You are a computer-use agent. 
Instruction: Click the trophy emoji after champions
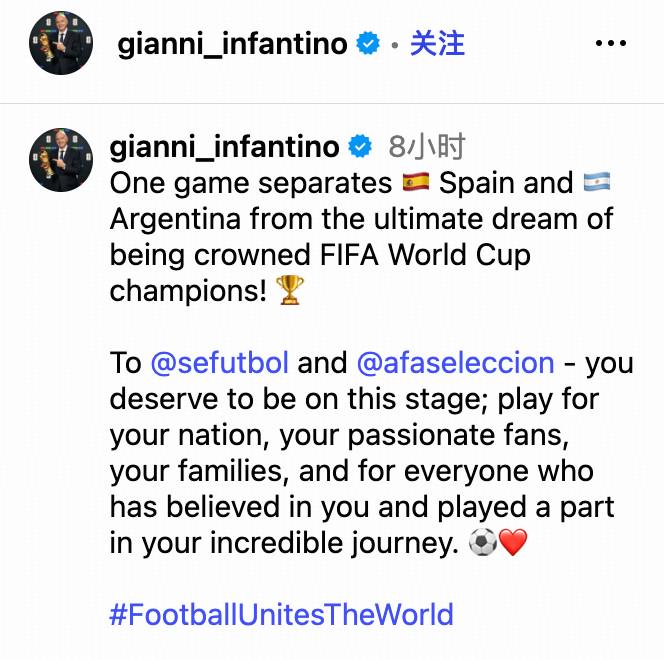point(290,290)
